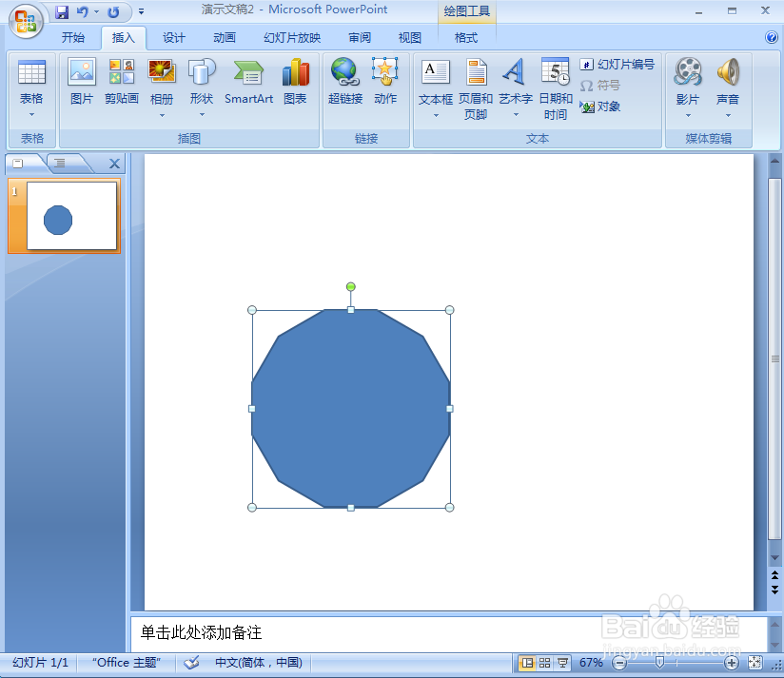Select slide 1 thumbnail

(71, 215)
